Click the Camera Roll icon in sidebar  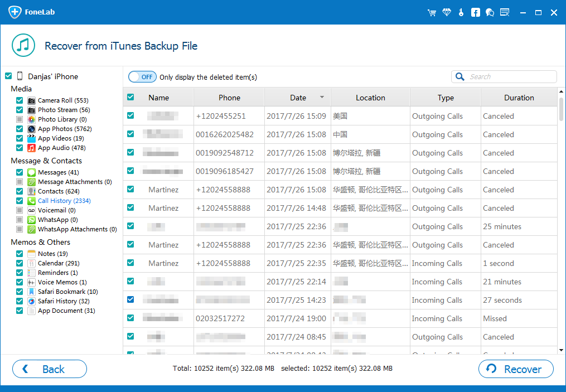(32, 100)
